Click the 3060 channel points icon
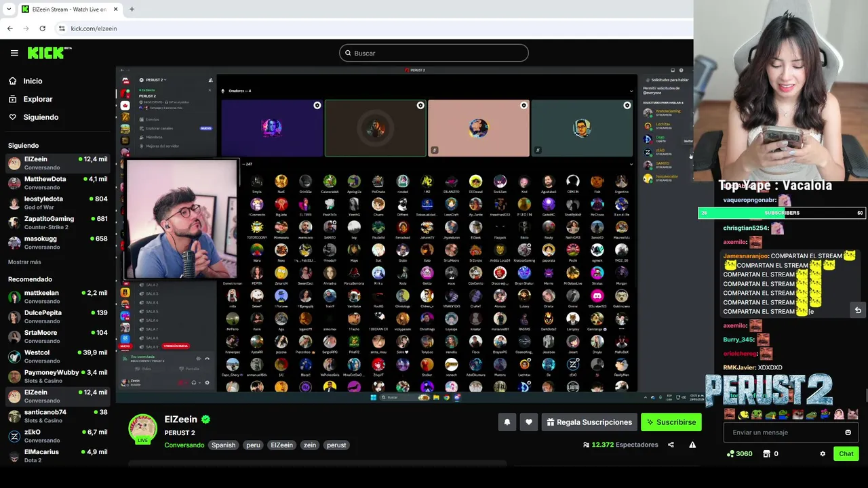The height and width of the screenshot is (488, 868). (739, 453)
